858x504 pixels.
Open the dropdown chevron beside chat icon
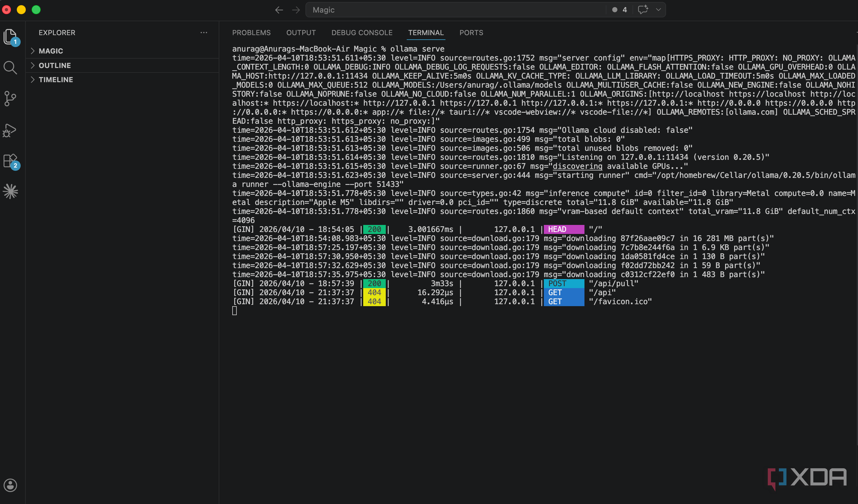pyautogui.click(x=658, y=10)
